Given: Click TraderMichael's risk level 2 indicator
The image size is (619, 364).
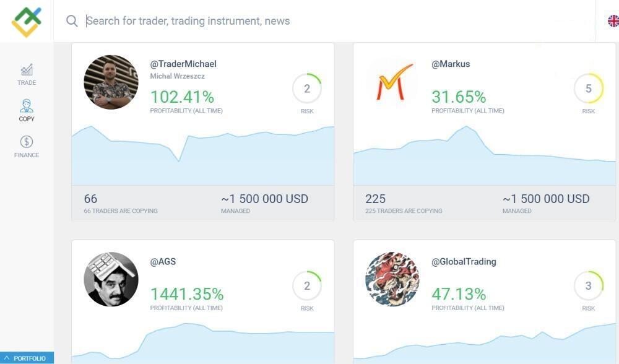Looking at the screenshot, I should (307, 89).
